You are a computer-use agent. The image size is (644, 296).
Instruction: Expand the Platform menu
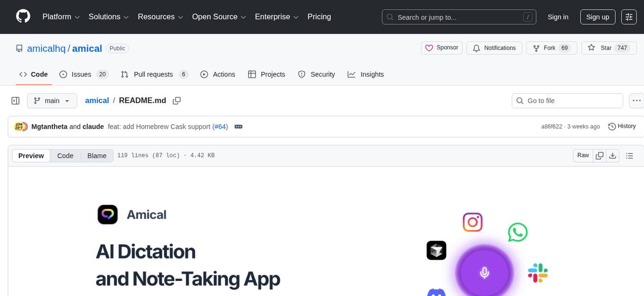pos(61,17)
